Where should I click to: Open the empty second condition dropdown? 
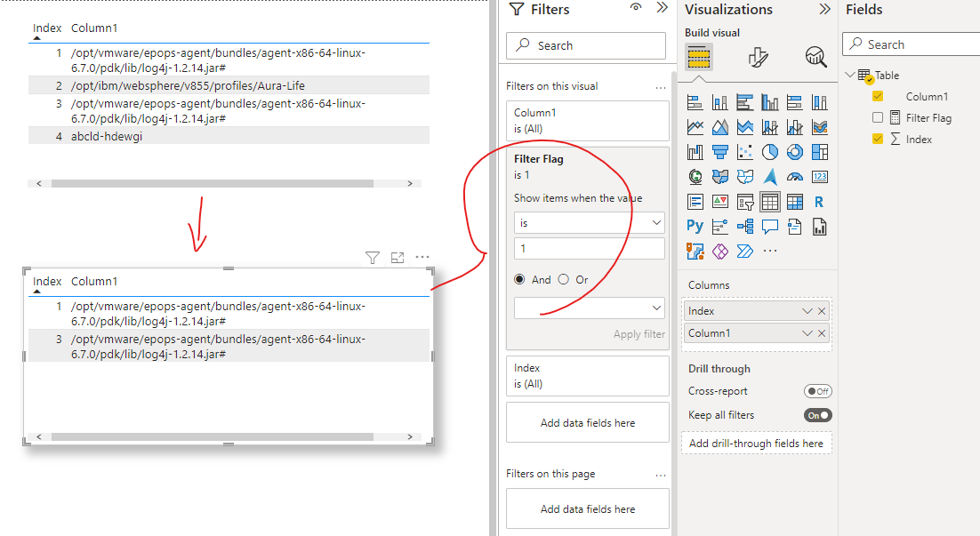(x=590, y=308)
